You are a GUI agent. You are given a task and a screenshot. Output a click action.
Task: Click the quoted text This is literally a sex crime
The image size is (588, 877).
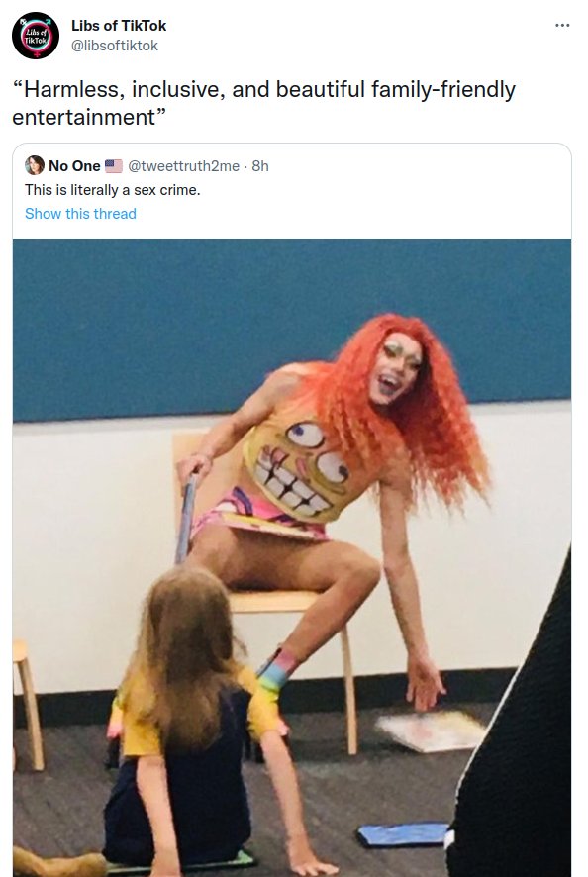113,190
